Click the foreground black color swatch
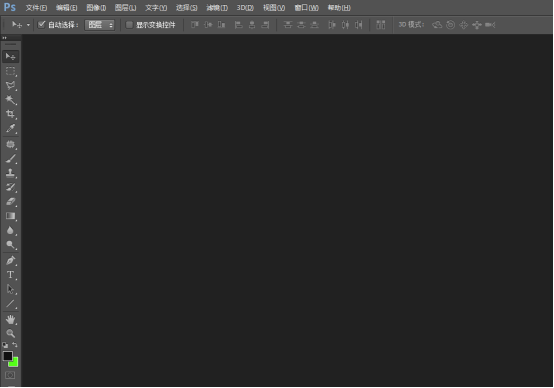The image size is (554, 388). [x=7, y=356]
